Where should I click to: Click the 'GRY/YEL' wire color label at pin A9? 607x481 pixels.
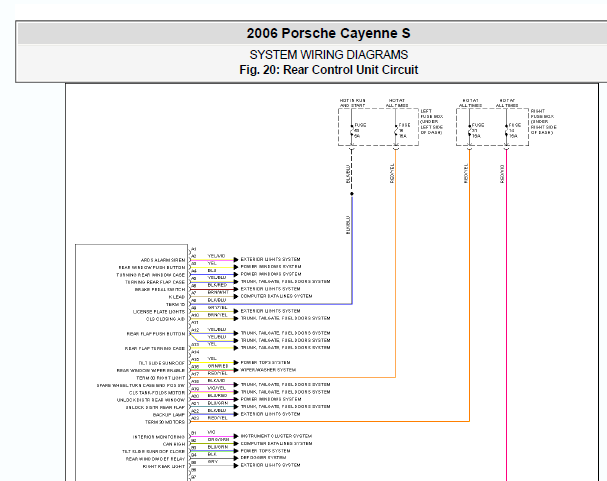click(x=217, y=308)
